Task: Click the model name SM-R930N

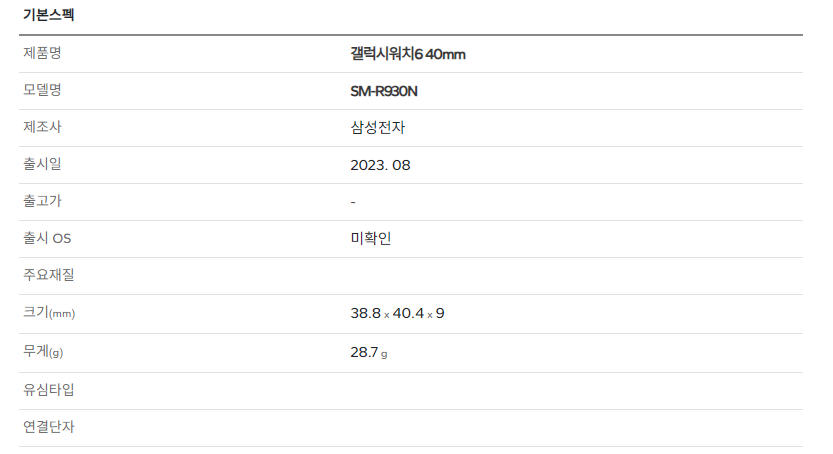Action: 384,91
